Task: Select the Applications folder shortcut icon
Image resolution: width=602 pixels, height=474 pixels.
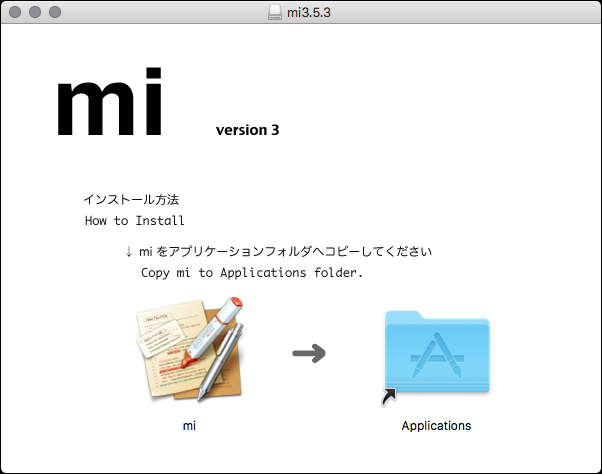Action: tap(437, 358)
